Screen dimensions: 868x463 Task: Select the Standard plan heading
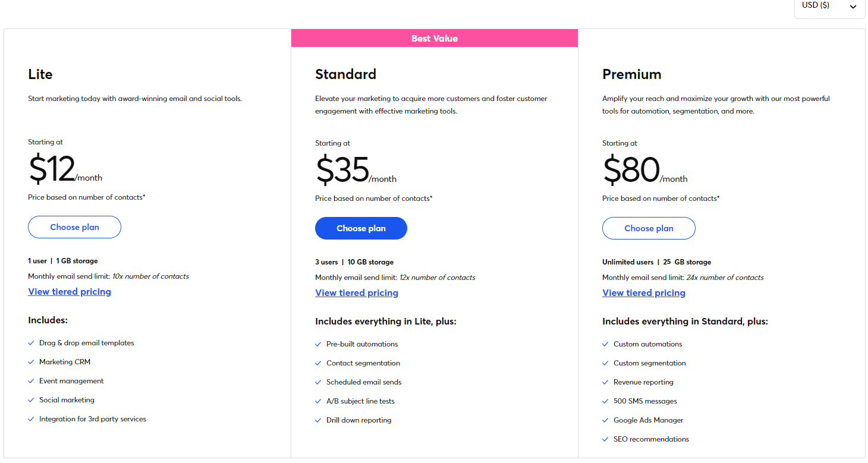(345, 74)
